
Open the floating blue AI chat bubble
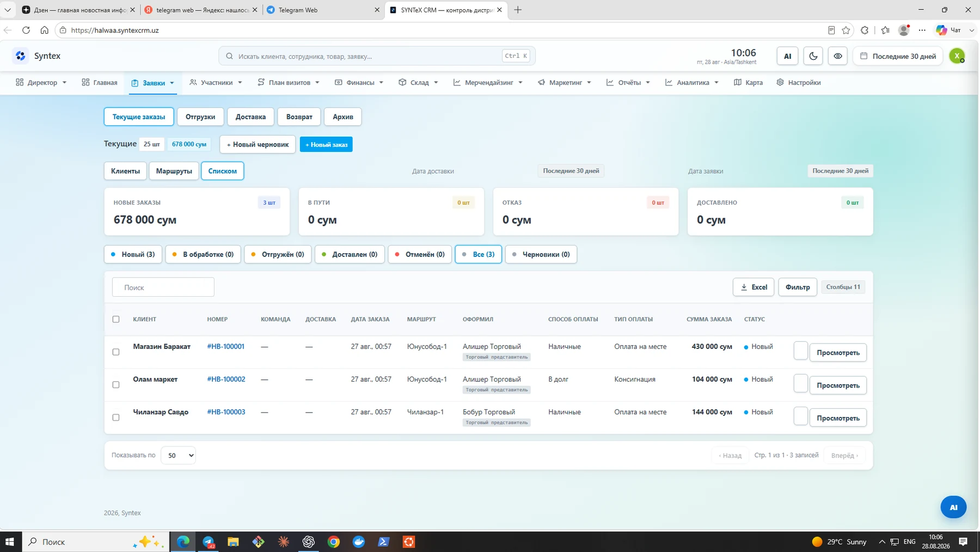[x=953, y=507]
